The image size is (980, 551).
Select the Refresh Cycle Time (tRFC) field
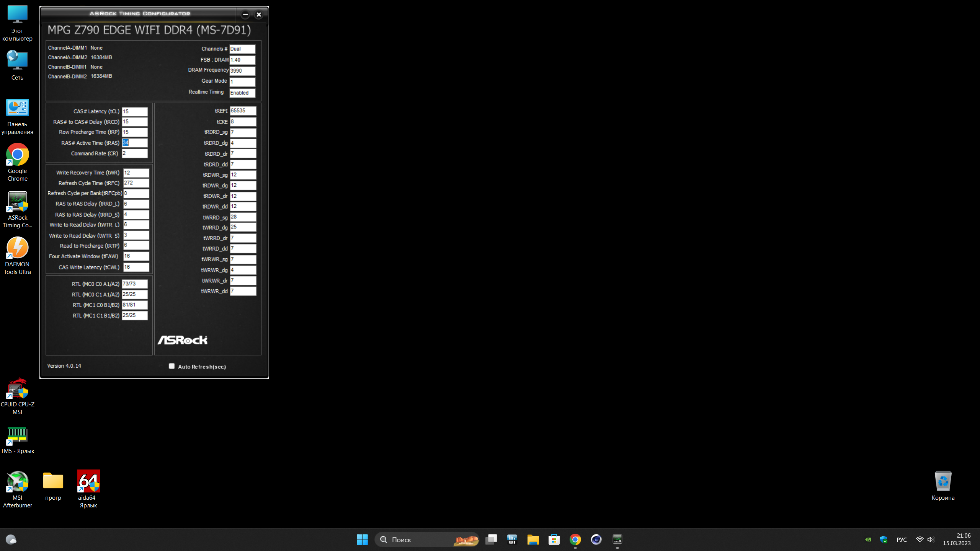click(136, 183)
